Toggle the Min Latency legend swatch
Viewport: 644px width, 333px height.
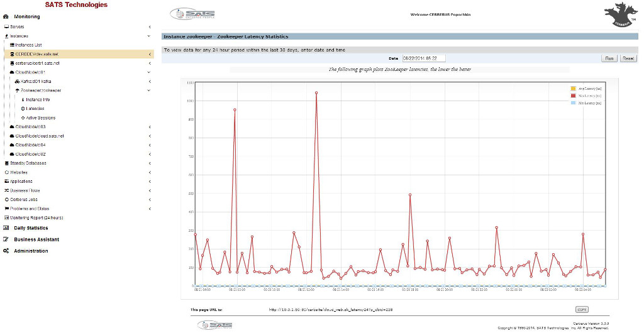coord(574,103)
